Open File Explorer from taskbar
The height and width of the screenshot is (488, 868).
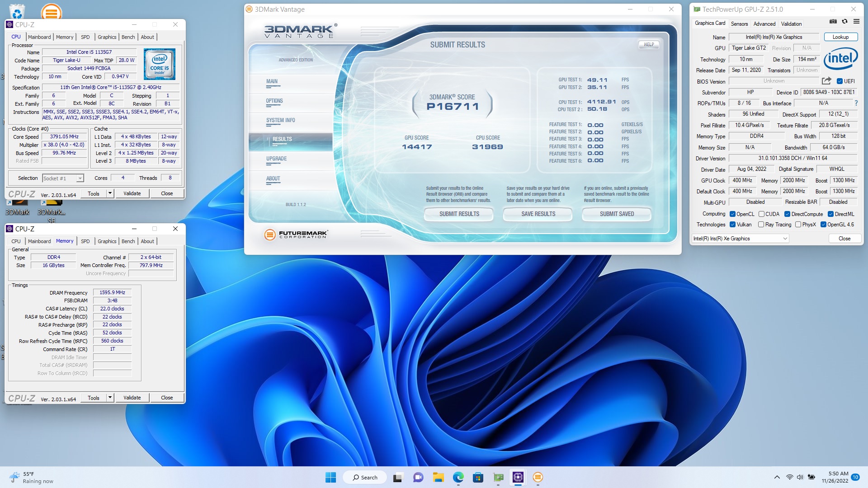click(438, 477)
